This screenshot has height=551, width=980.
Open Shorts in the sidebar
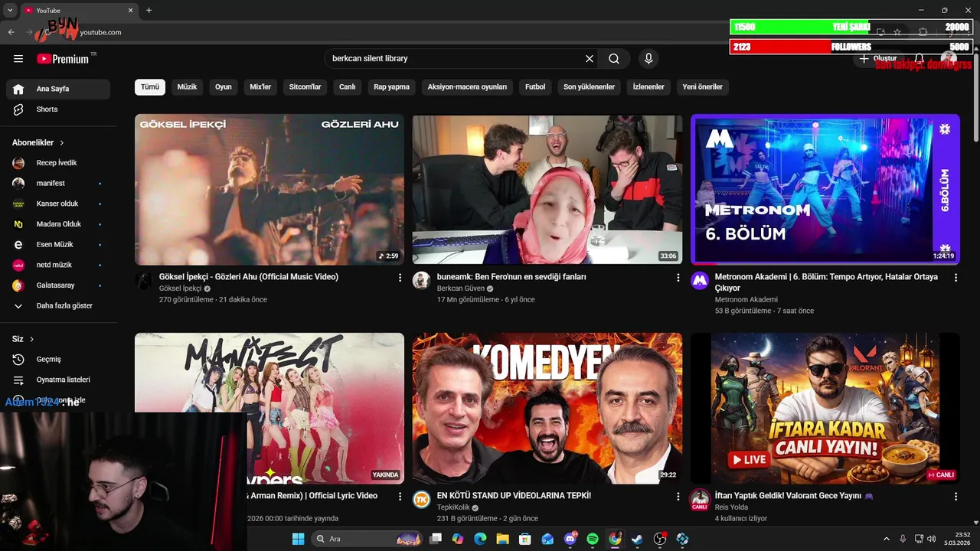click(x=58, y=109)
